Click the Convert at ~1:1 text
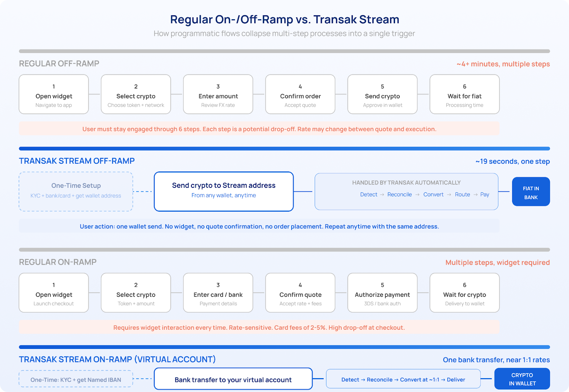 click(420, 380)
